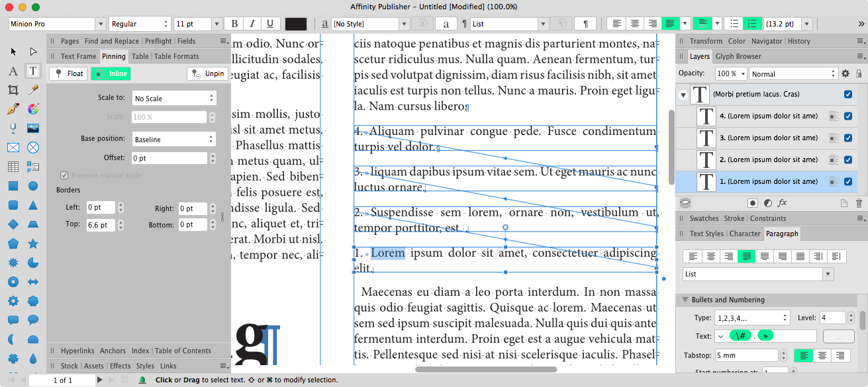868x387 pixels.
Task: Open the Character tab
Action: coord(745,234)
